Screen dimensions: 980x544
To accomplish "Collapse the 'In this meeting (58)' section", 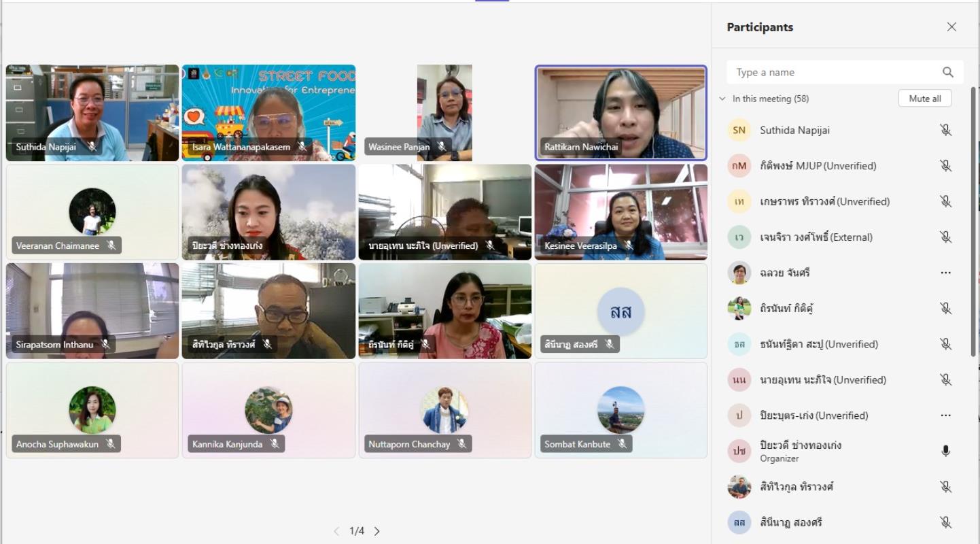I will (722, 99).
